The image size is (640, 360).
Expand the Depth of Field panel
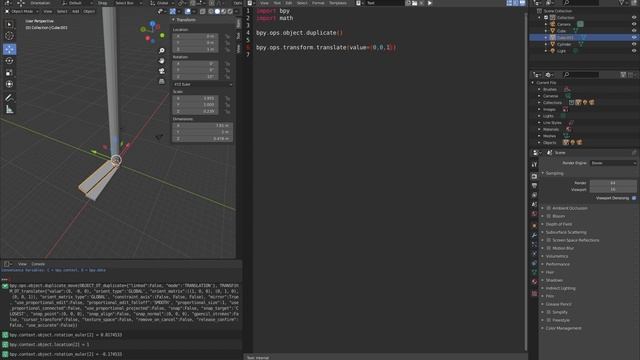tap(559, 224)
